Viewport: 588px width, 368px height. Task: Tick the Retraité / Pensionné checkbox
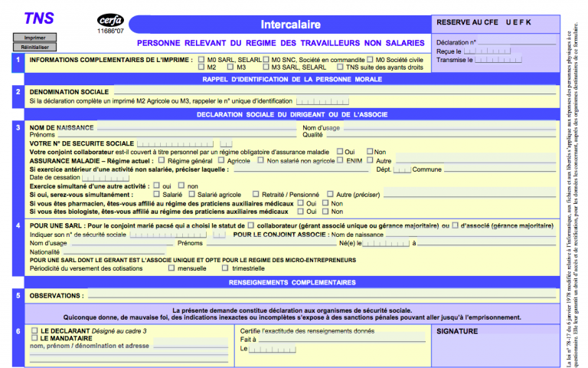[255, 195]
